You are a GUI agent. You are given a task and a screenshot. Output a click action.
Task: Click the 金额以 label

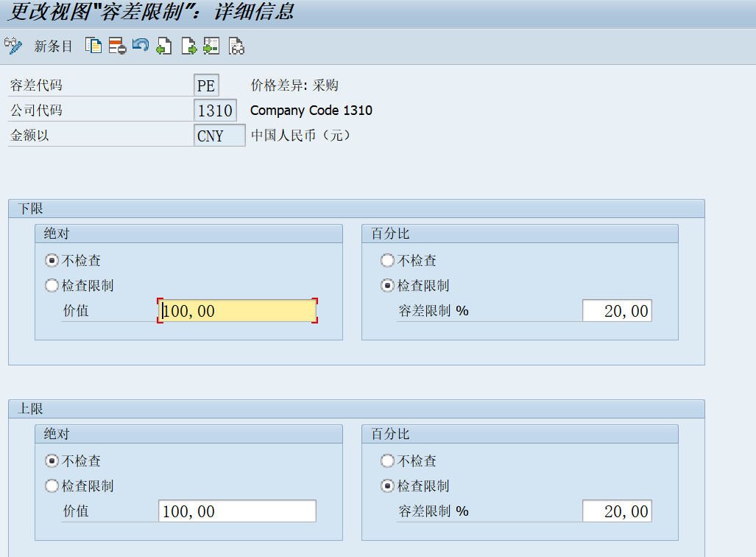pyautogui.click(x=30, y=136)
